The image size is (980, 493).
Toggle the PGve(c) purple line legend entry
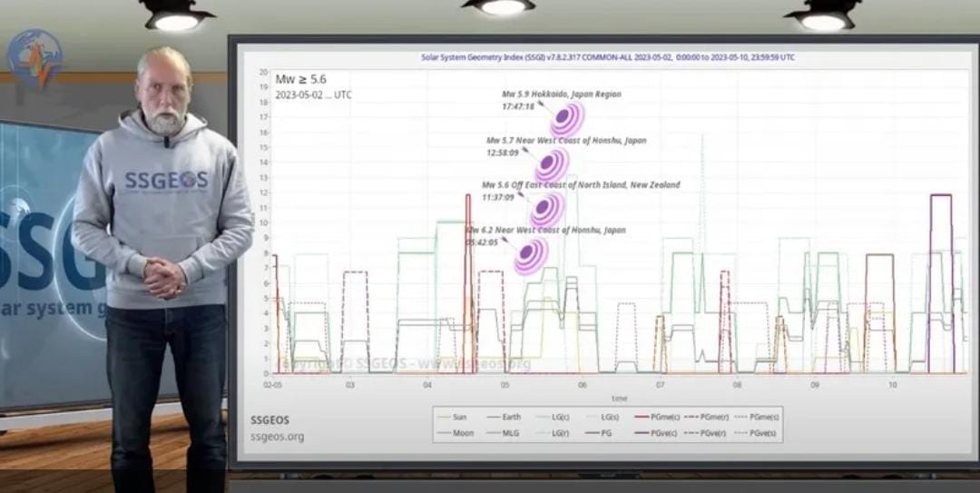tap(655, 433)
